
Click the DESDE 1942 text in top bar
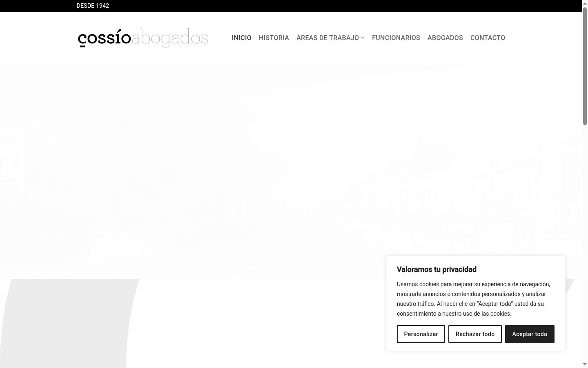pyautogui.click(x=93, y=6)
